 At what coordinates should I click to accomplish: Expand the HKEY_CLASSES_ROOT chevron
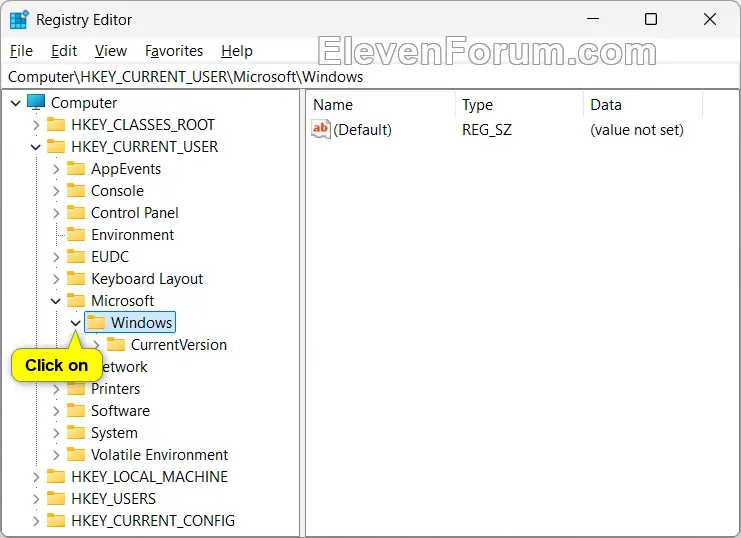point(36,125)
